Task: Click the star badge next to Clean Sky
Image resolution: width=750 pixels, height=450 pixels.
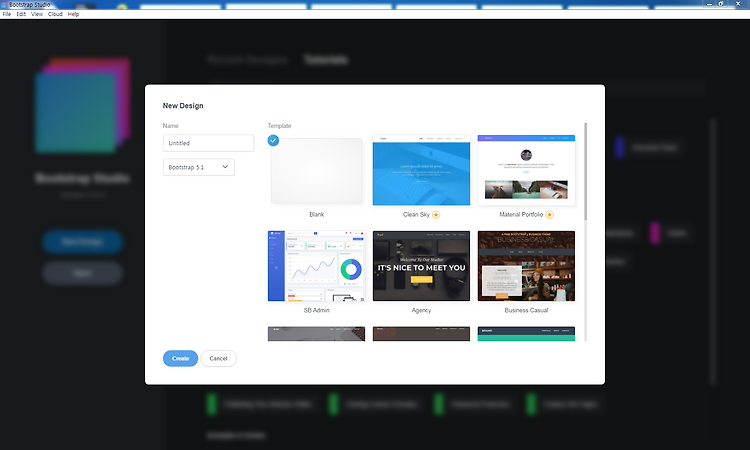Action: tap(436, 215)
